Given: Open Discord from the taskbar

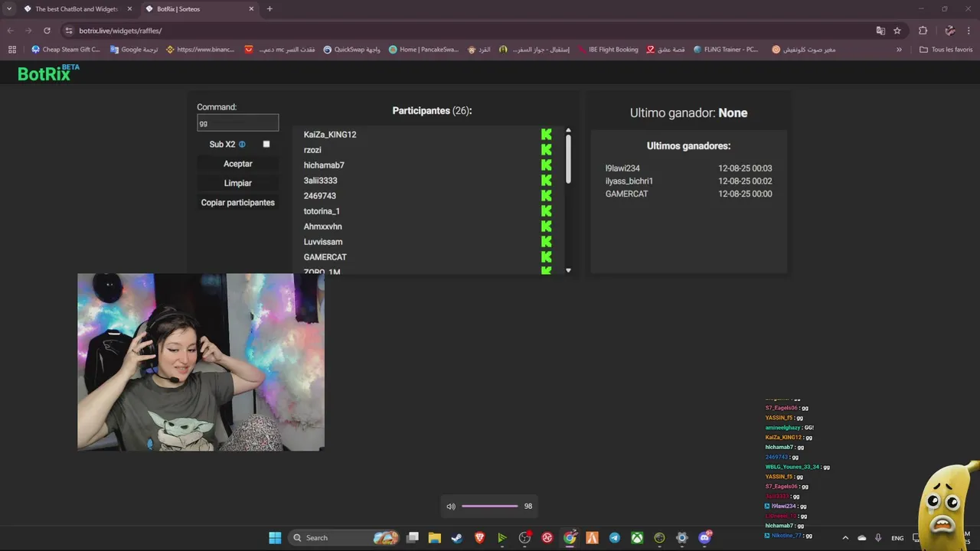Looking at the screenshot, I should point(704,538).
